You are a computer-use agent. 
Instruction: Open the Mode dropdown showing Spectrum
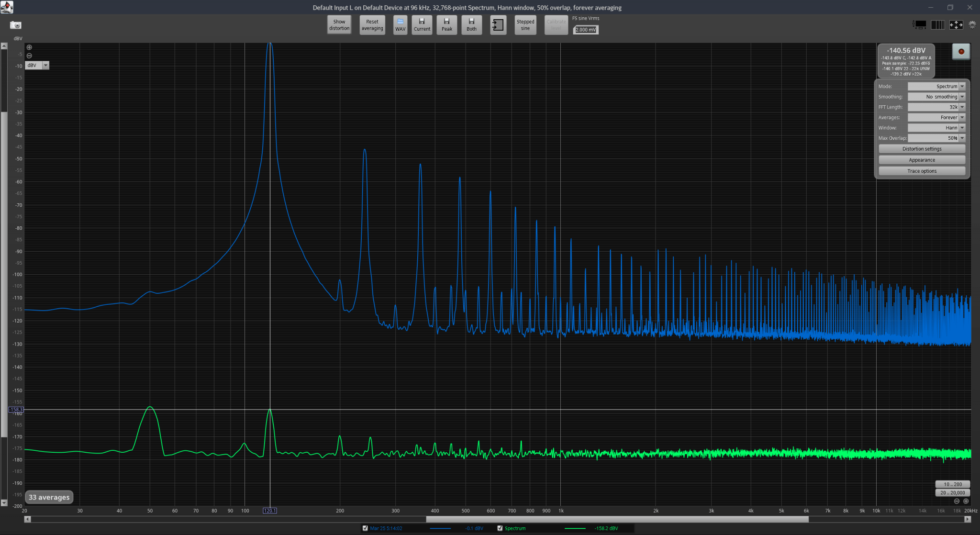(x=936, y=86)
